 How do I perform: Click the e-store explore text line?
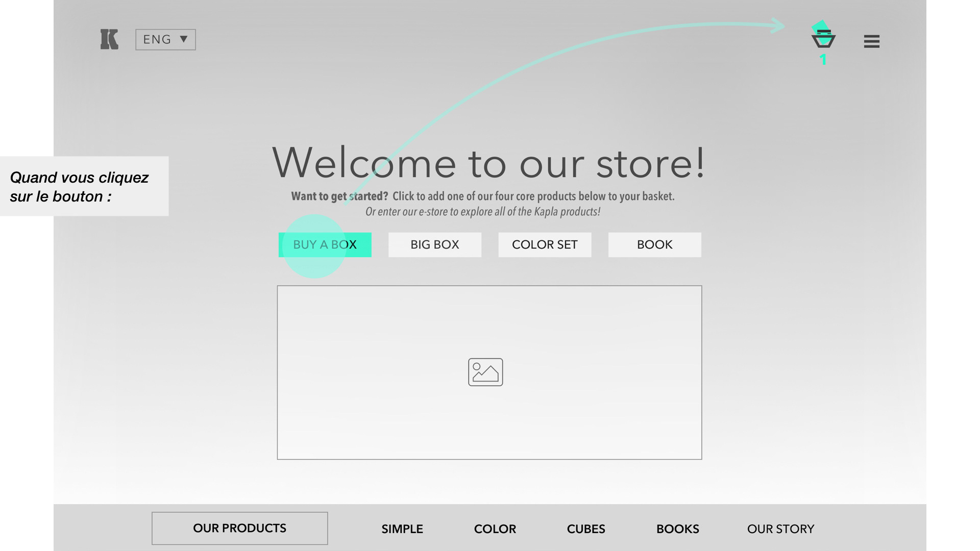click(x=482, y=212)
